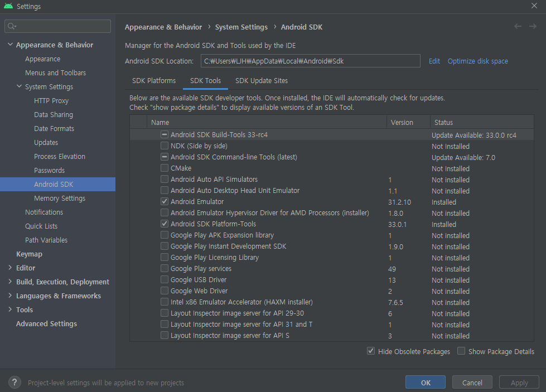Check Google Play Instant Development SDK checkbox
Image resolution: width=546 pixels, height=392 pixels.
tap(165, 246)
